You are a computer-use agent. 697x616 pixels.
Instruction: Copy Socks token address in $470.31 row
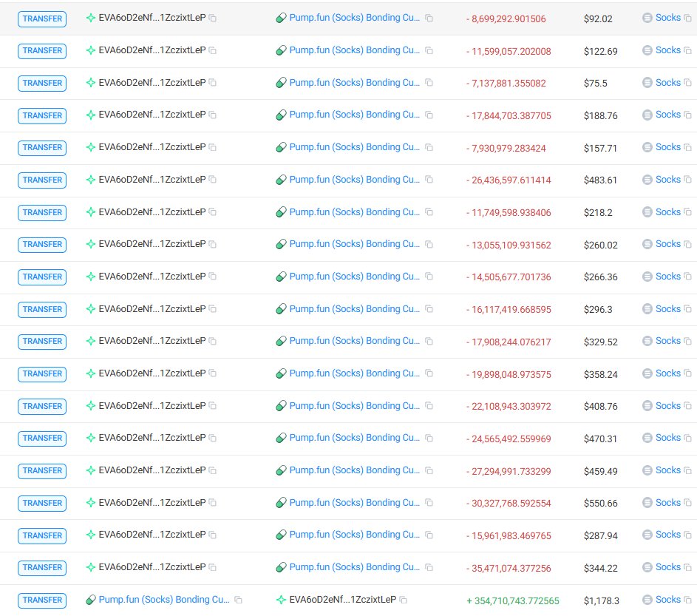coord(687,438)
